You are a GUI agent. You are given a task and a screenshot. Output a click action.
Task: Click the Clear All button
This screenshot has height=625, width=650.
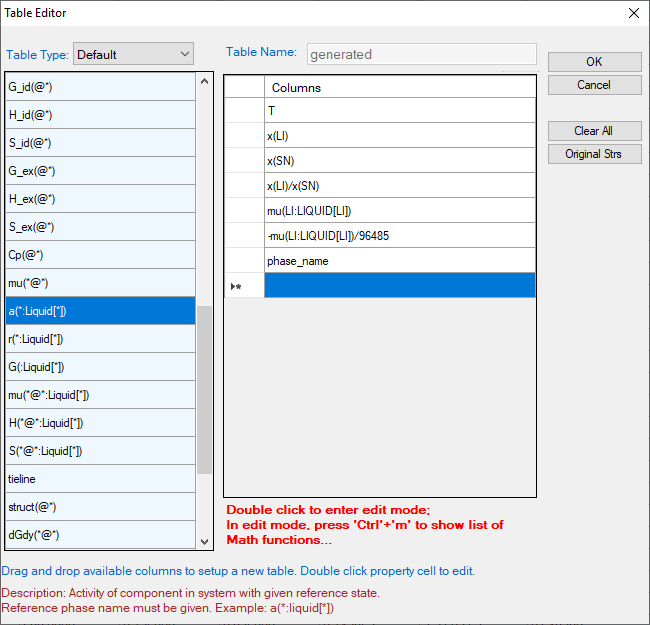click(x=594, y=131)
